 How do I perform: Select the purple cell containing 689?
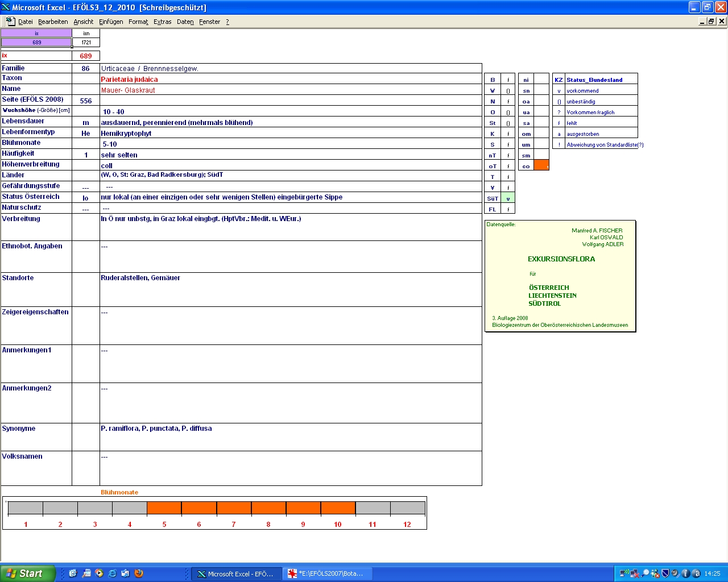[36, 42]
